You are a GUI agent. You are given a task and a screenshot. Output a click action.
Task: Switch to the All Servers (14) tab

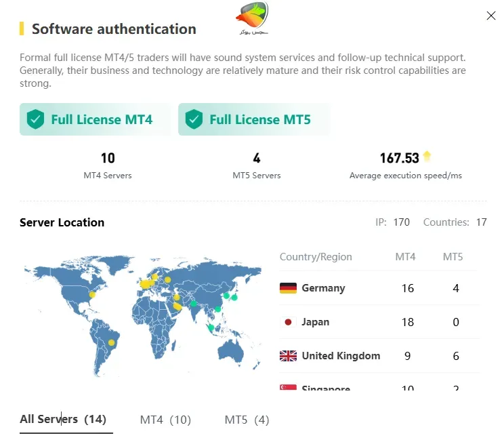click(x=63, y=419)
